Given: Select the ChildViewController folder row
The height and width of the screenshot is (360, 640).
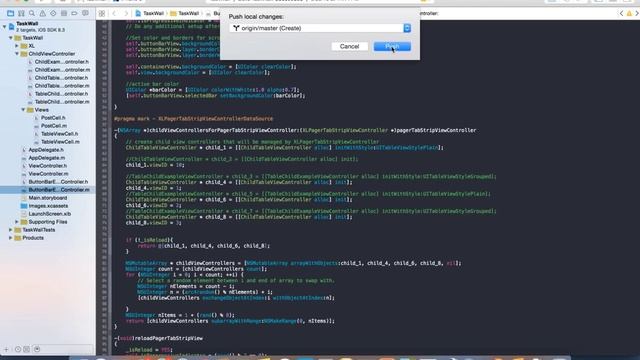Looking at the screenshot, I should tap(48, 53).
